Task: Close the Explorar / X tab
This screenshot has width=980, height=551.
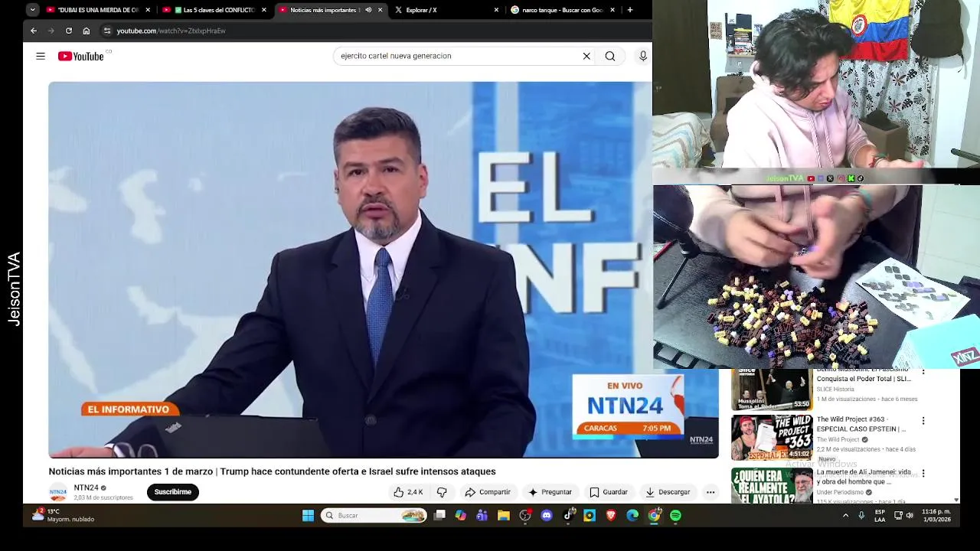Action: pos(496,10)
